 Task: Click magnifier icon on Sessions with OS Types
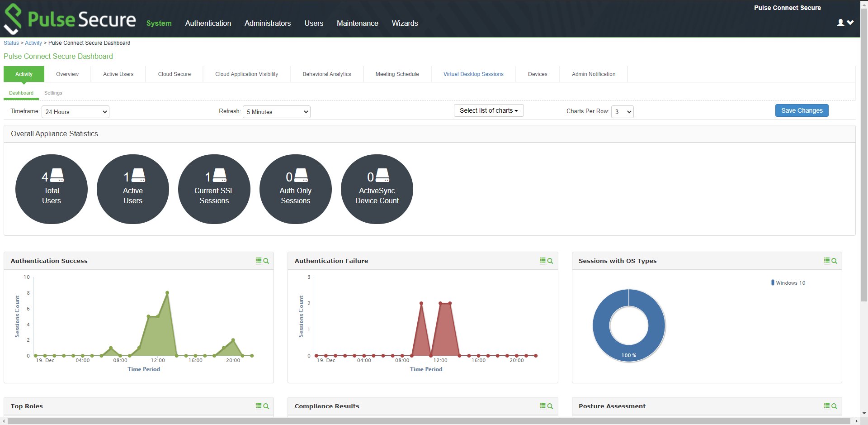click(x=834, y=261)
